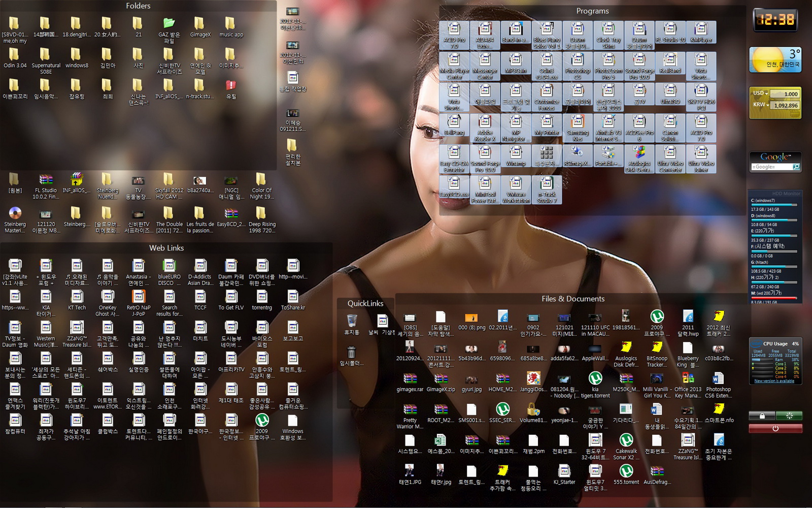Select the VMware Workstation icon

pos(516,189)
